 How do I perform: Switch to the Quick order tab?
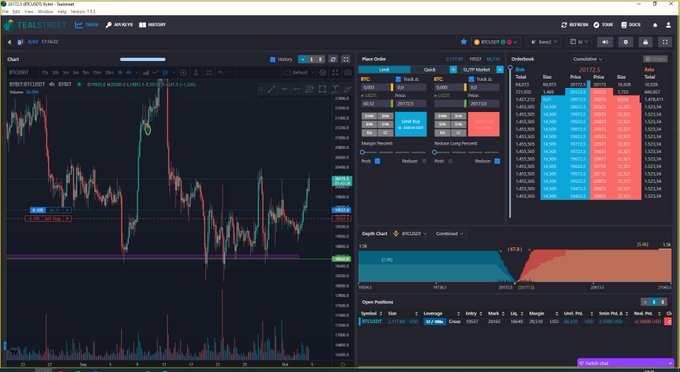[430, 69]
